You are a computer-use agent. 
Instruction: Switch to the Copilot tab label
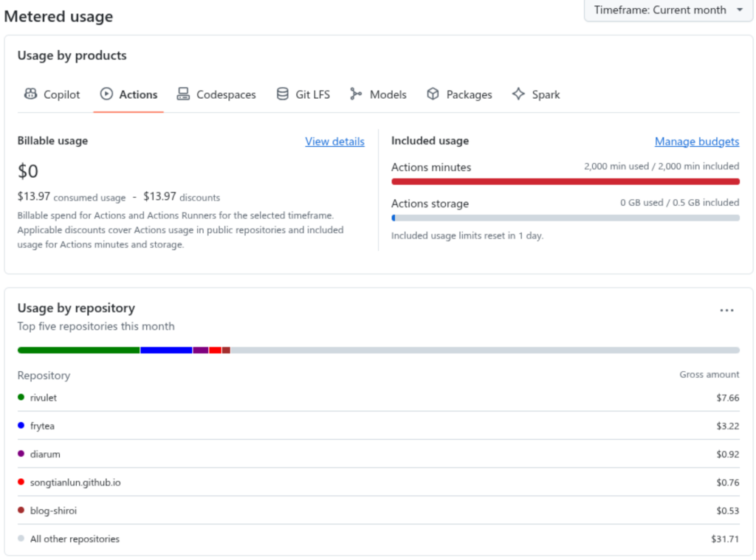tap(62, 94)
